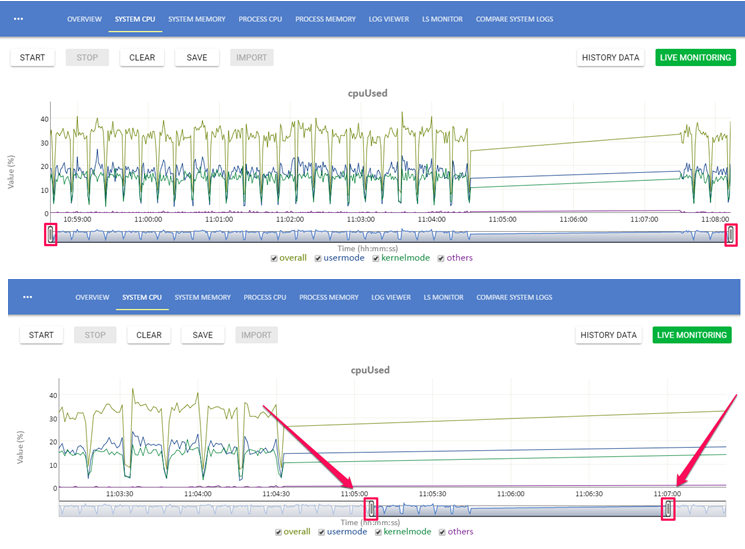Open LOG VIEWER tab in lower panel
Viewport: 745px width, 549px height.
pos(391,297)
